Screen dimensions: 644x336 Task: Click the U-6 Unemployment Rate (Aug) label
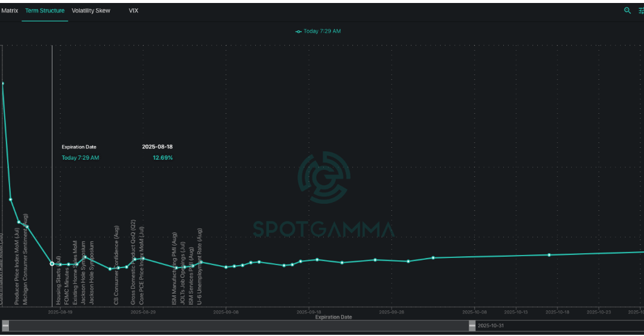point(199,267)
